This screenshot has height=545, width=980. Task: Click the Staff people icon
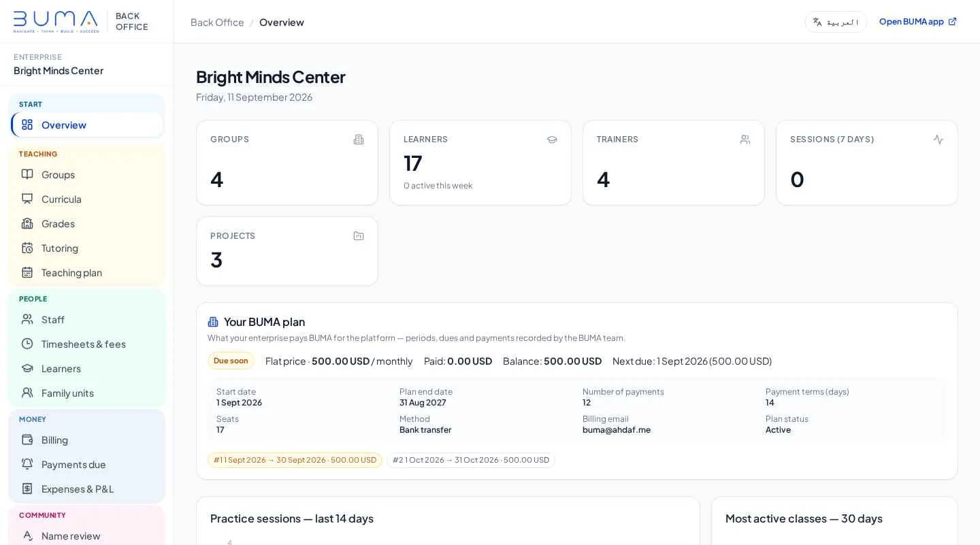pyautogui.click(x=27, y=319)
